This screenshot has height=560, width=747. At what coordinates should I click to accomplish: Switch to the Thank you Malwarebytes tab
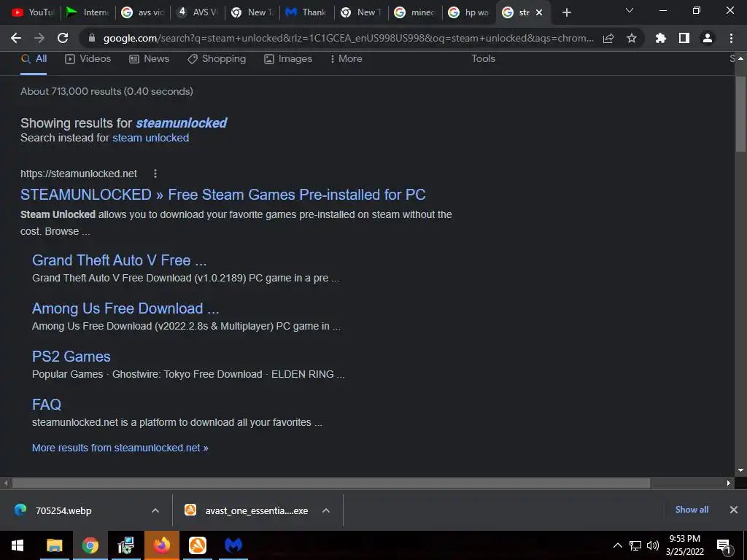306,12
